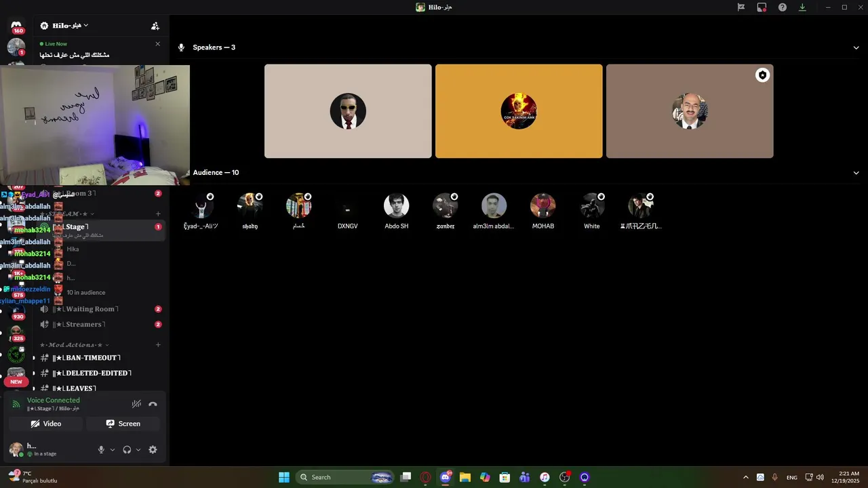Toggle deafen headphones in user panel
Viewport: 868px width, 488px height.
[x=127, y=449]
